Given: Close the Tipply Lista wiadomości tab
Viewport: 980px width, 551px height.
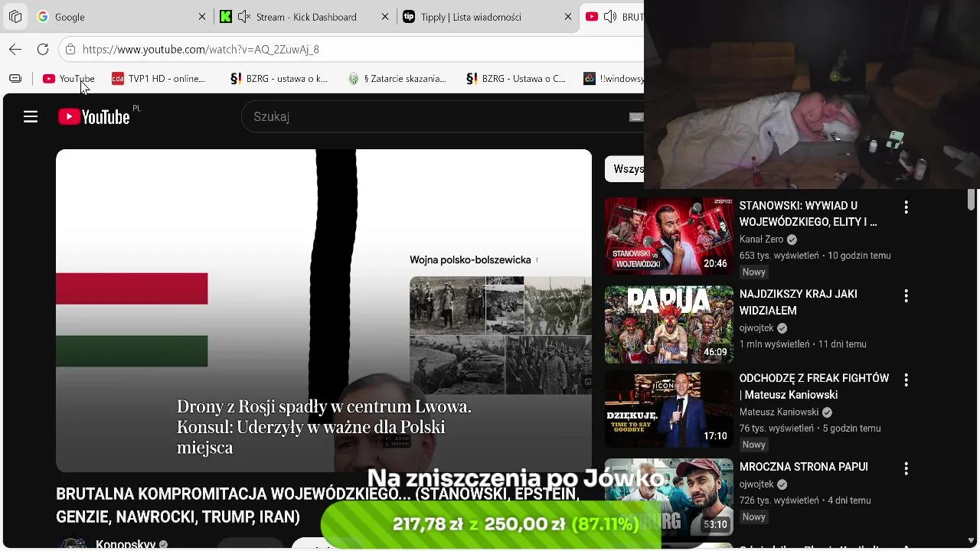Looking at the screenshot, I should (x=569, y=17).
